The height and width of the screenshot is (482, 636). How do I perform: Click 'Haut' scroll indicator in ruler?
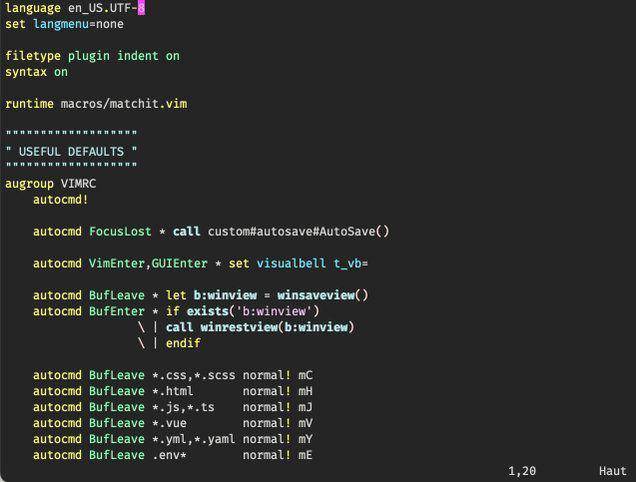612,471
